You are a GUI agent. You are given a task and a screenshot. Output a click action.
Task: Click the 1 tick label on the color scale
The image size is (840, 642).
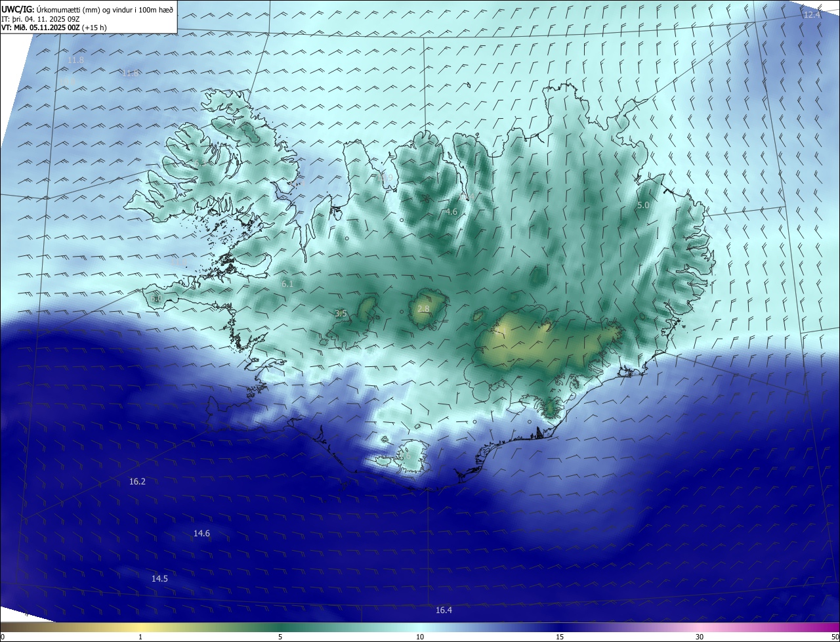140,637
